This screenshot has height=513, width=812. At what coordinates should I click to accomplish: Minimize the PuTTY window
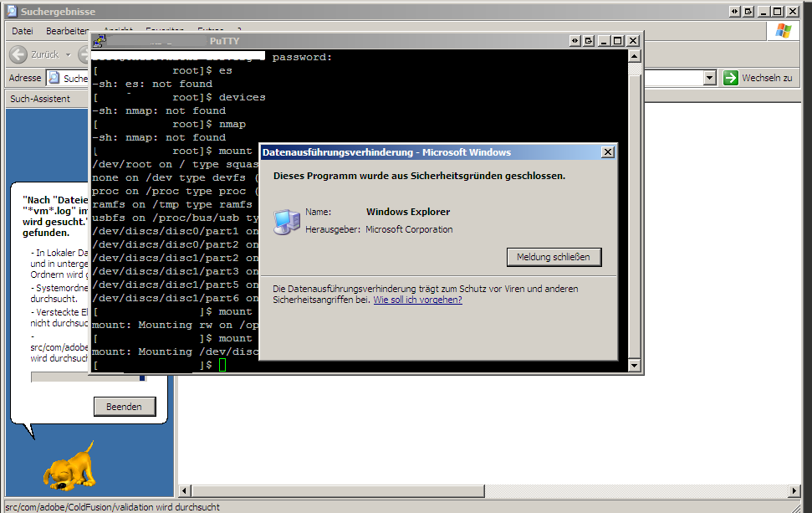click(x=603, y=40)
